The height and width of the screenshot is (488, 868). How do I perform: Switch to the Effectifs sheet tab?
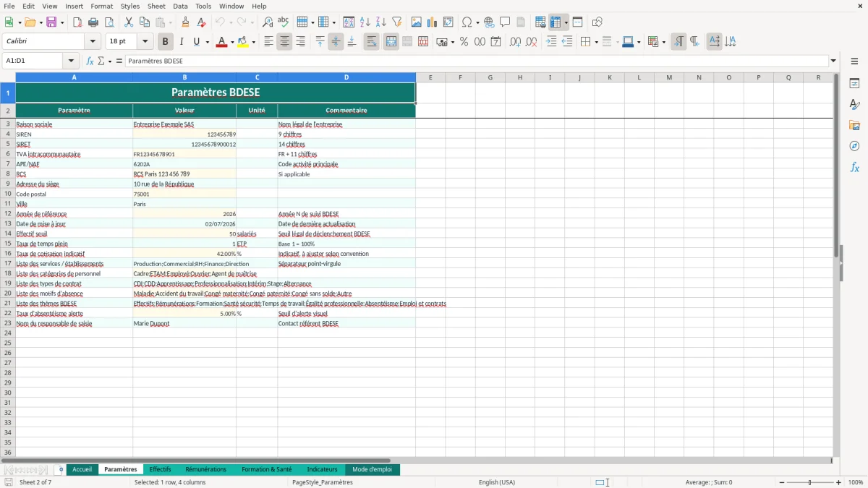[160, 469]
